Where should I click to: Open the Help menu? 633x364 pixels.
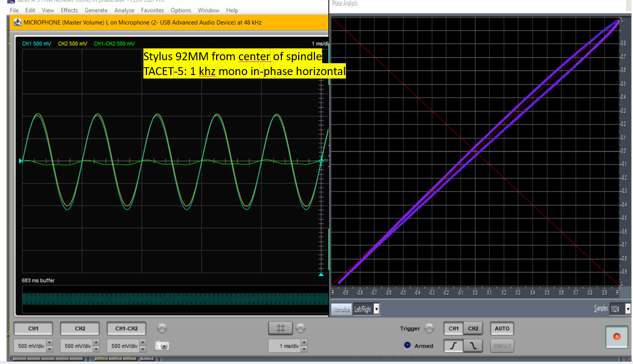click(x=232, y=10)
